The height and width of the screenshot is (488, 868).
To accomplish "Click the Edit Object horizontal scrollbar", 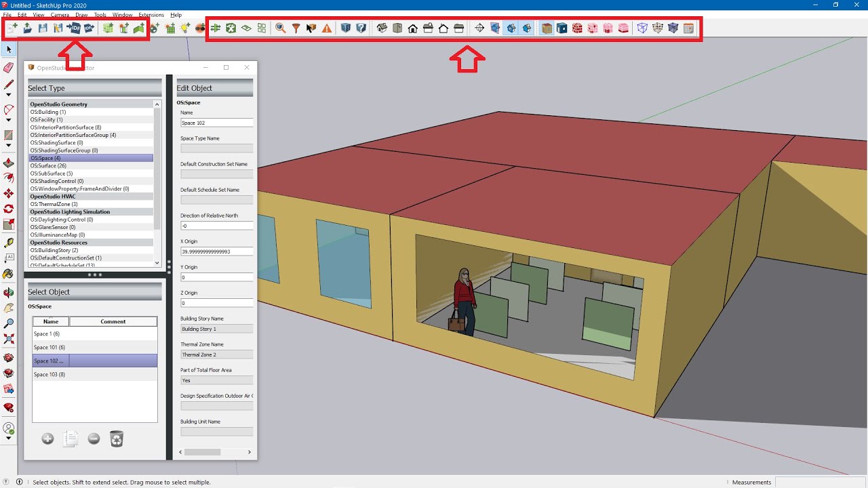I will tap(215, 452).
